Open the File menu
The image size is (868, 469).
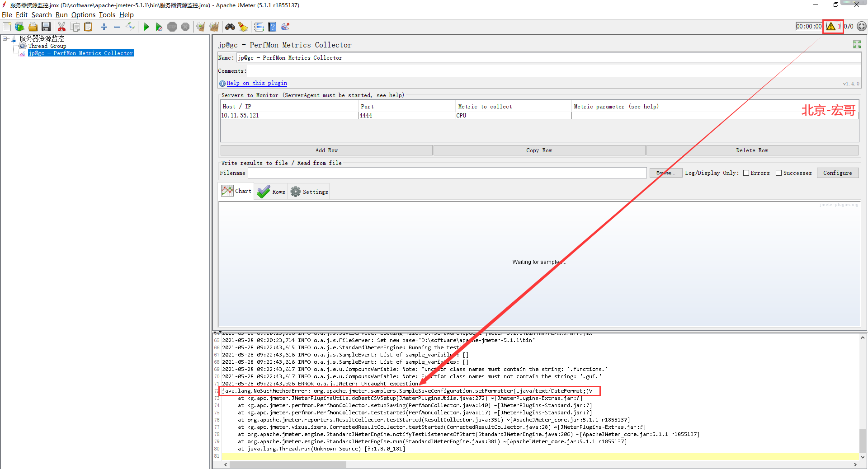click(x=7, y=14)
